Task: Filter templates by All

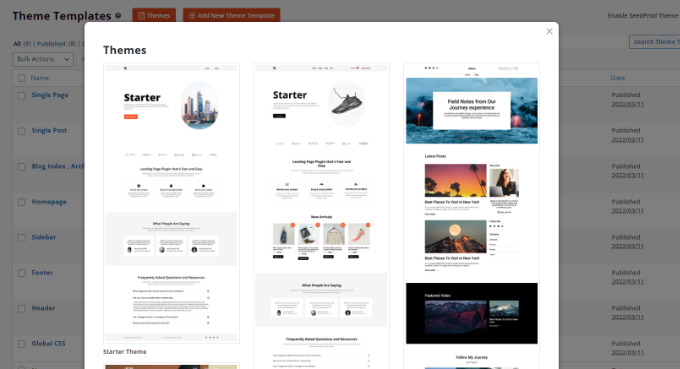Action: pyautogui.click(x=17, y=44)
